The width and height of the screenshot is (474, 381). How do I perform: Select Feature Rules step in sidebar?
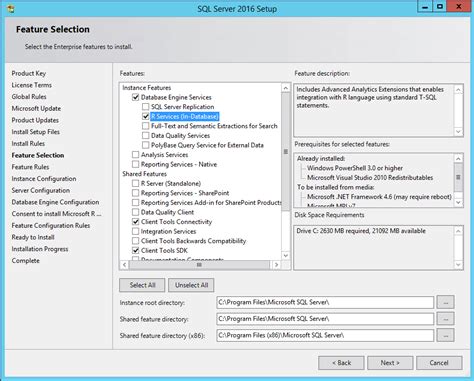click(x=30, y=167)
